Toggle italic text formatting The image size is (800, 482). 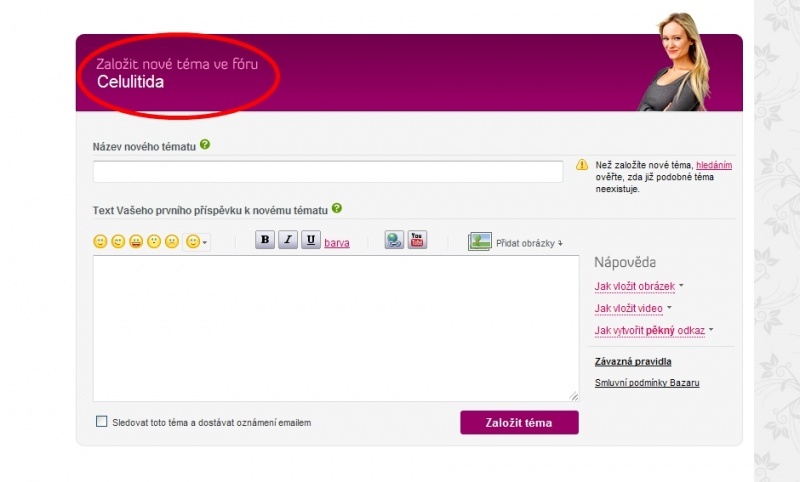(x=288, y=240)
